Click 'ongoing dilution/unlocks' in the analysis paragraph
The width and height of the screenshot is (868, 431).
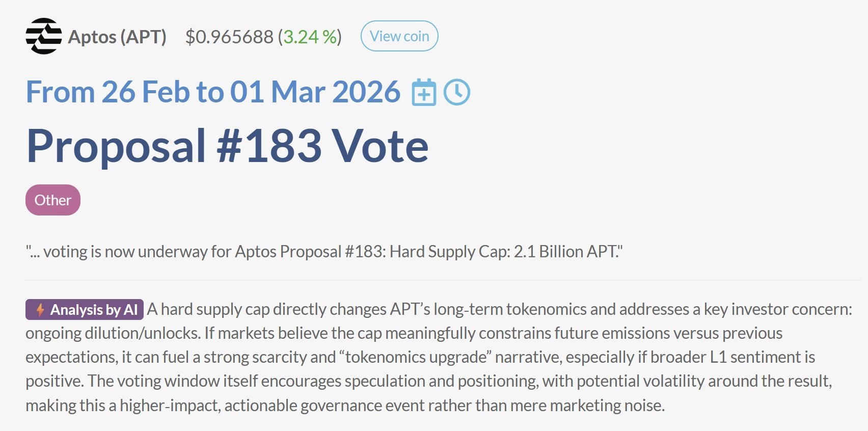coord(113,333)
